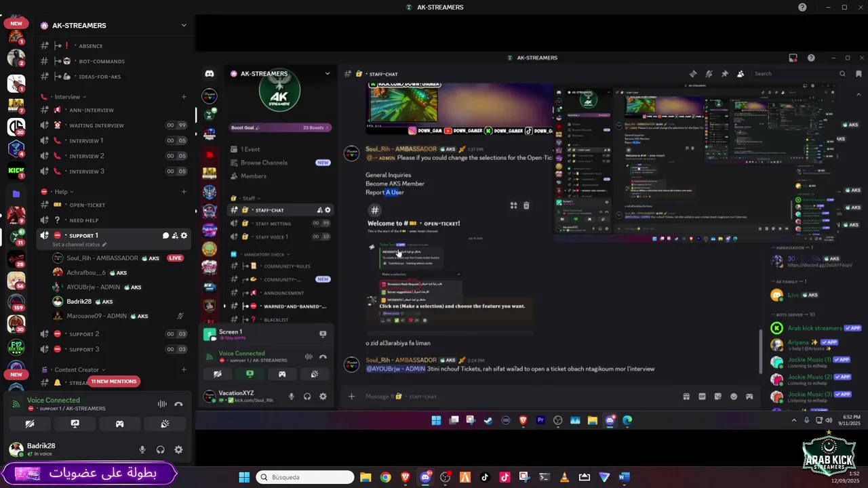Open user settings gear next to Badrik28
868x488 pixels.
pos(178,449)
